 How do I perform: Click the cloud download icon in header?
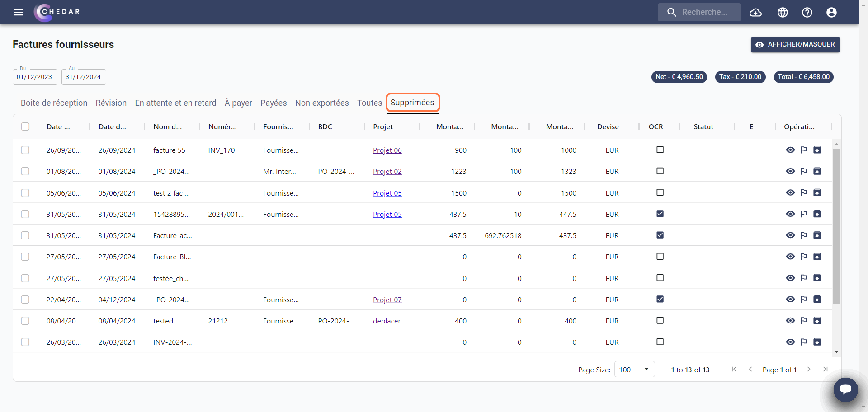tap(755, 12)
